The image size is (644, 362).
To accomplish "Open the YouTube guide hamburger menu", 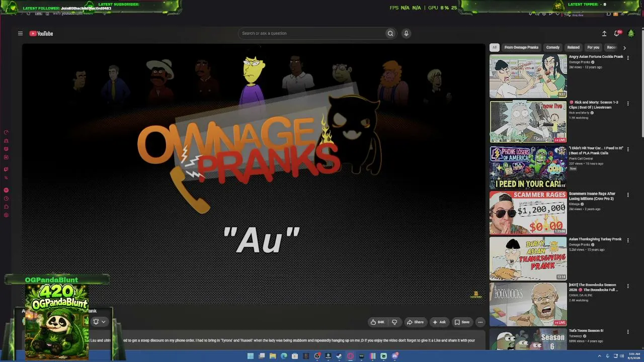I will (20, 34).
